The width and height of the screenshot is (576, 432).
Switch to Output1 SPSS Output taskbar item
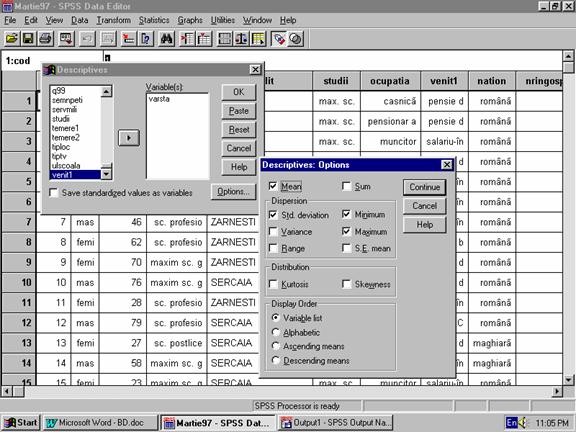(x=336, y=423)
